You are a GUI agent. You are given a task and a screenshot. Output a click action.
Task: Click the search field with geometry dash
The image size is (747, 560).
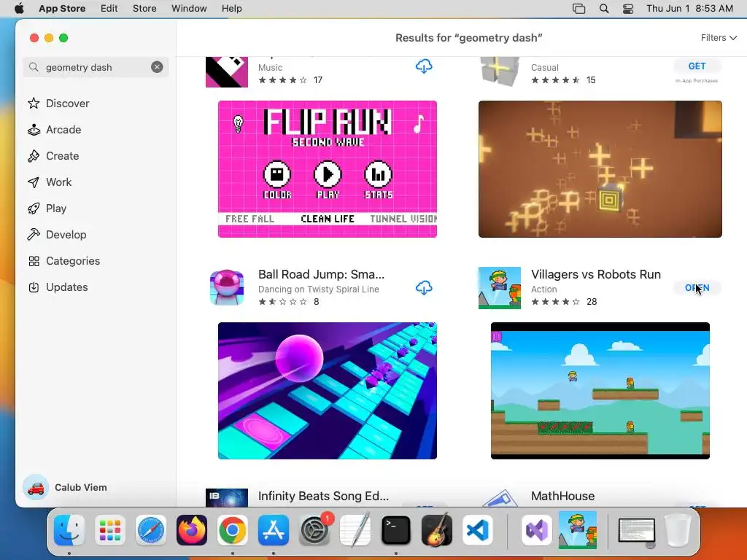(x=96, y=67)
